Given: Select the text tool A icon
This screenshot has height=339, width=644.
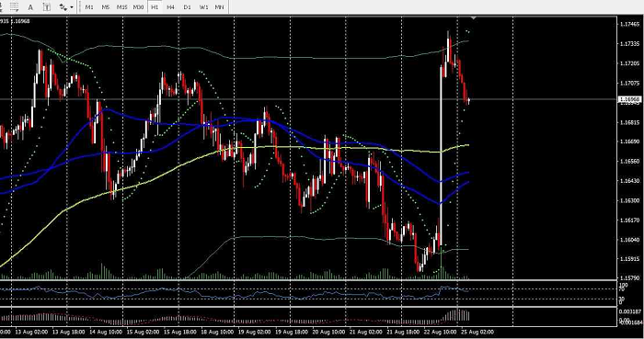Looking at the screenshot, I should click(30, 7).
